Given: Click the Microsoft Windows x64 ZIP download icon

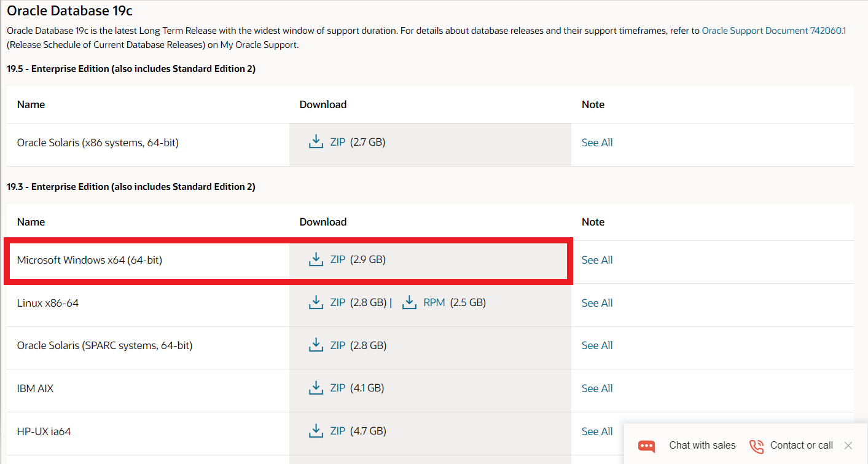Looking at the screenshot, I should (316, 259).
